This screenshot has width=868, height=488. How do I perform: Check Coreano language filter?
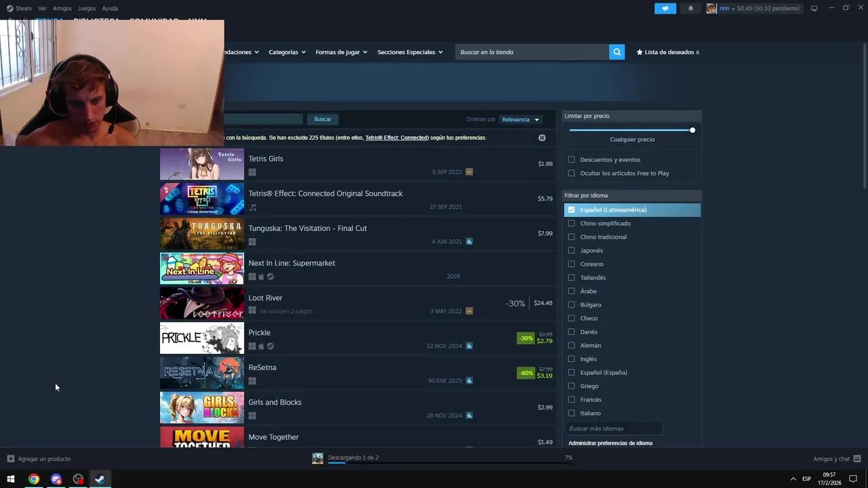[572, 264]
